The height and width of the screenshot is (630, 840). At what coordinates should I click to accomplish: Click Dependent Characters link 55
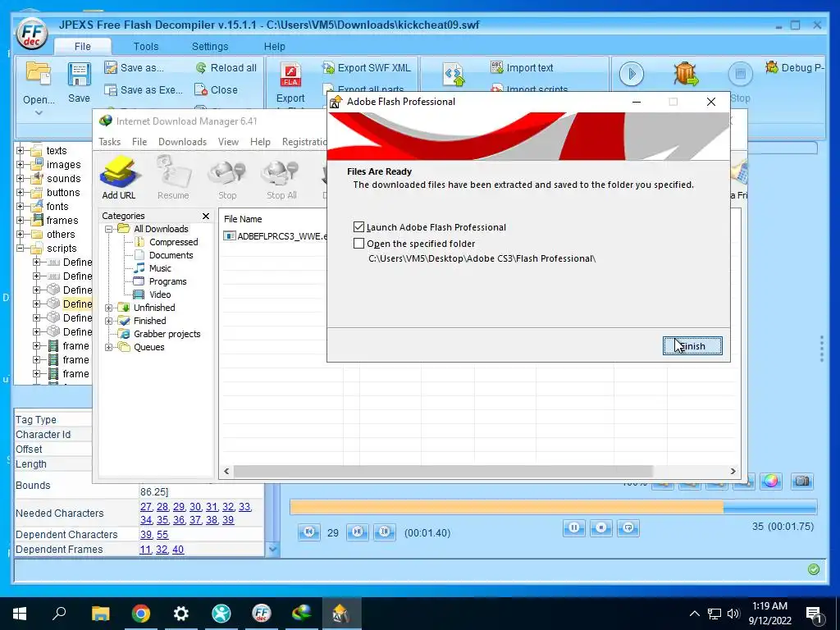coord(162,535)
